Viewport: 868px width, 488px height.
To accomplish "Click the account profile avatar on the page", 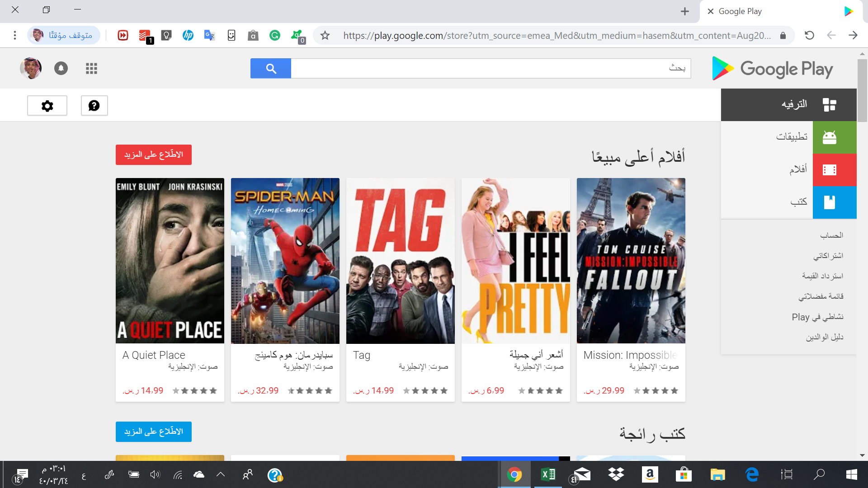I will [31, 68].
